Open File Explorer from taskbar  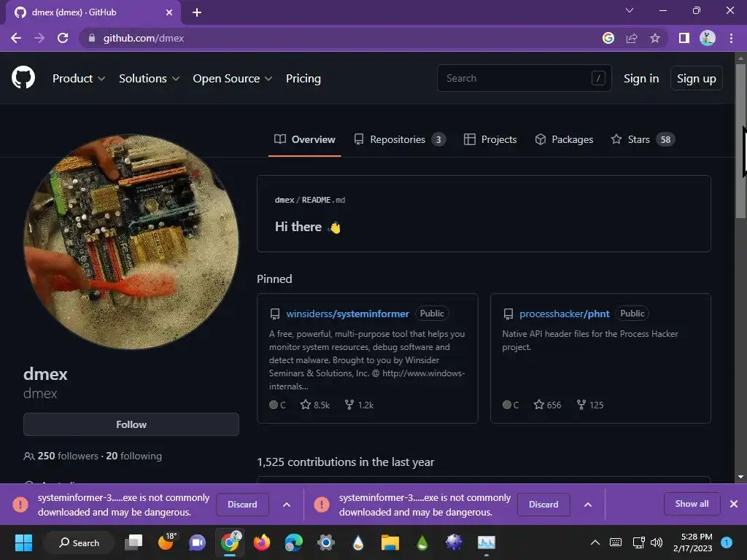pyautogui.click(x=390, y=542)
